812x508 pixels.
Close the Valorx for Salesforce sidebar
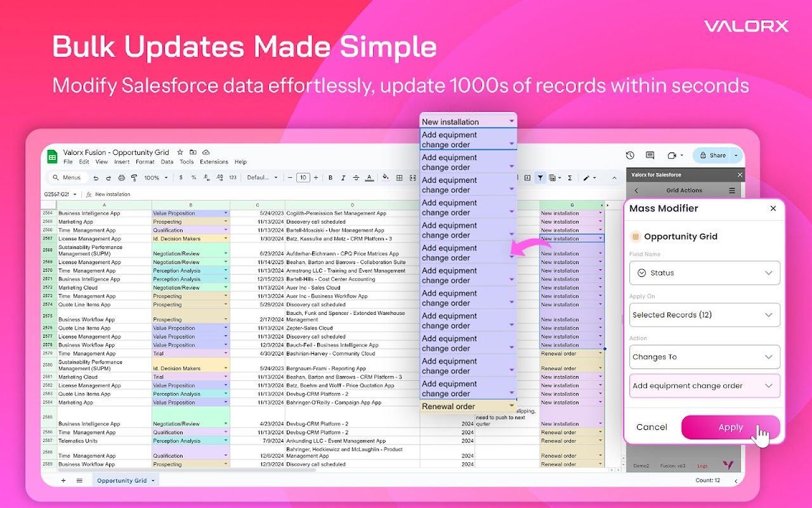(x=740, y=175)
